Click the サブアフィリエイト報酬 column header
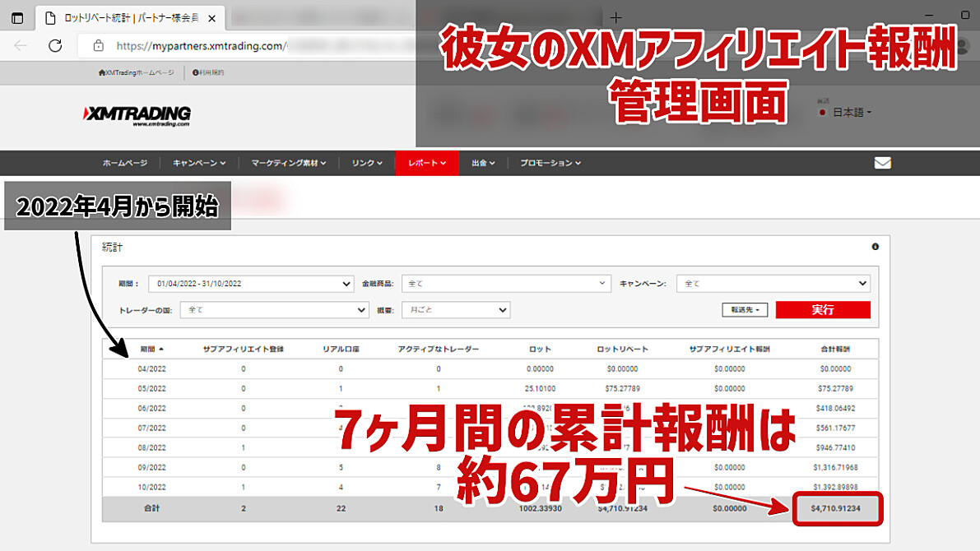Screen dimensions: 980x551 click(x=729, y=350)
